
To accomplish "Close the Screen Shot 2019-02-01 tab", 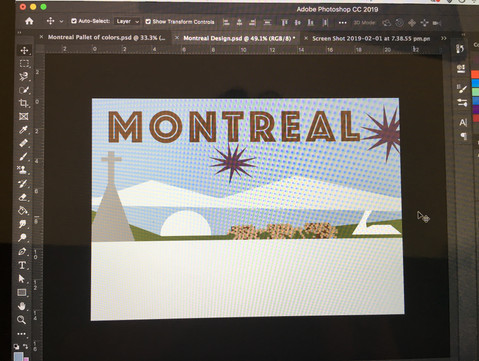I will click(306, 38).
